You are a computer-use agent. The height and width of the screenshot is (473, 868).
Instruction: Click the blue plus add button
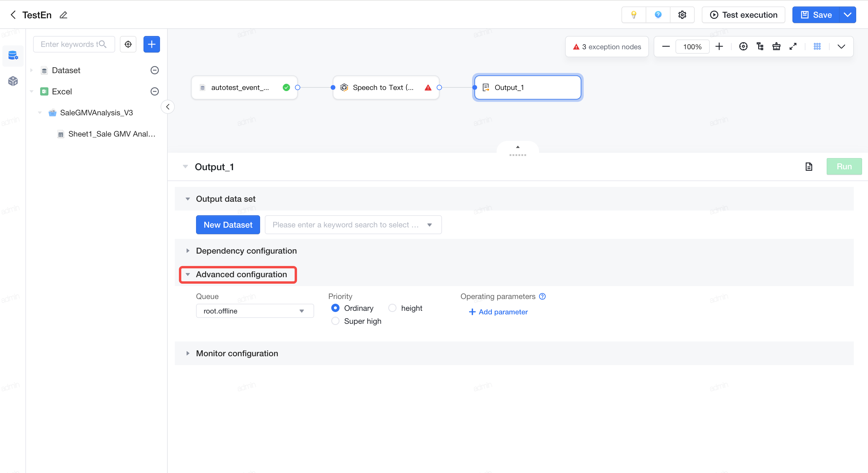(152, 44)
